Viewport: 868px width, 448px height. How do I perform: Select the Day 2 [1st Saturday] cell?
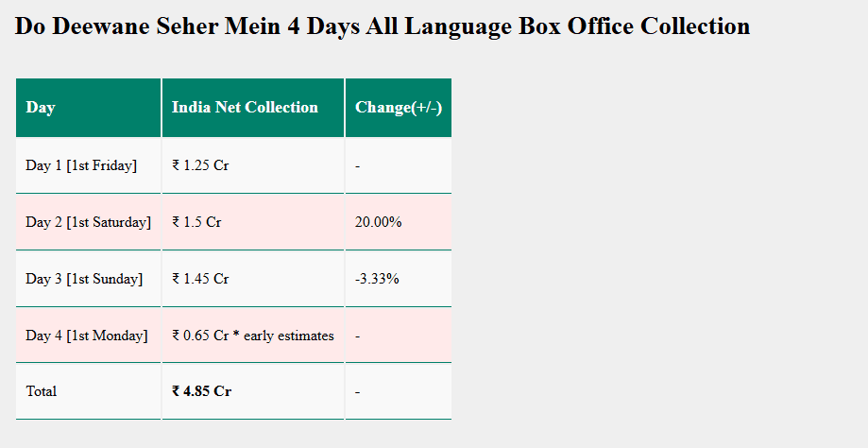pos(88,222)
